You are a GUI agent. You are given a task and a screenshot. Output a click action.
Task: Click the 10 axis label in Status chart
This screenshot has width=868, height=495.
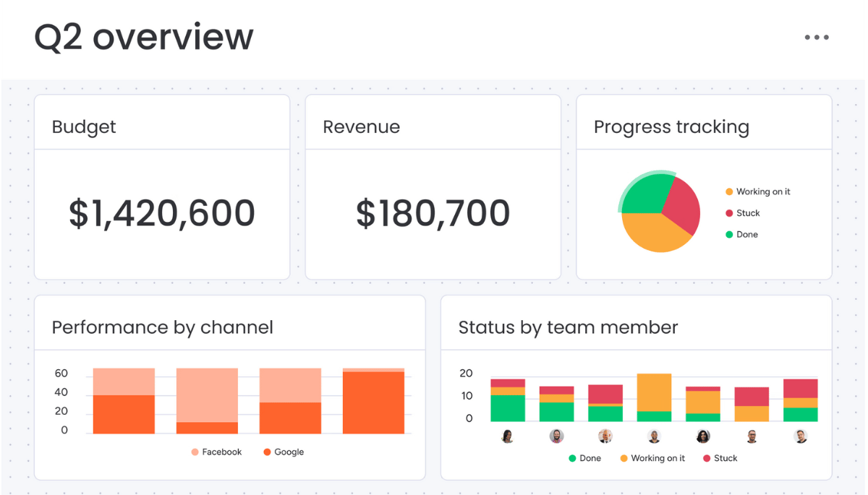(467, 396)
